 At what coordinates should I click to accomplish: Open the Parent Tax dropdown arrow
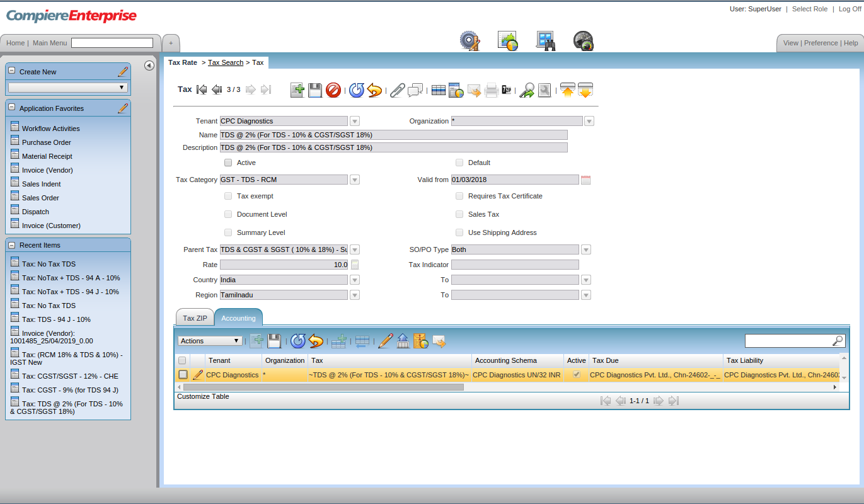tap(355, 249)
